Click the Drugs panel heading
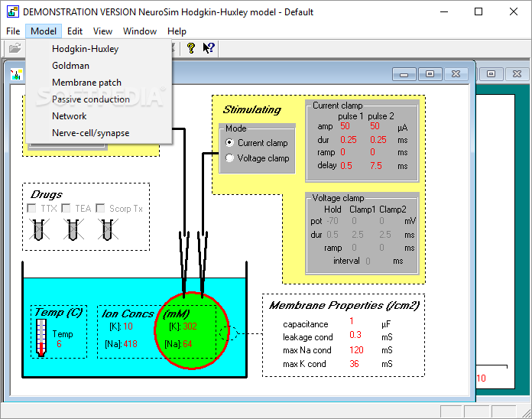Viewport: 532px width, 419px height. coord(47,194)
